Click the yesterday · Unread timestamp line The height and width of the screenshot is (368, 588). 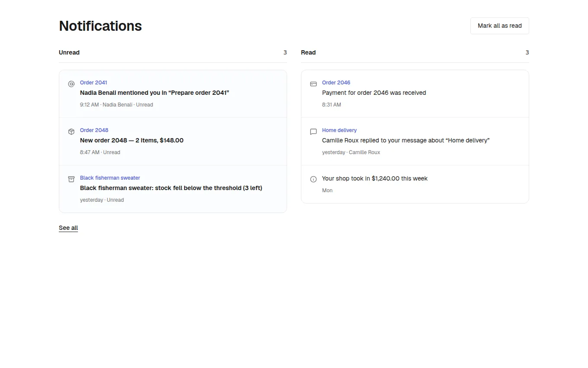pos(102,200)
